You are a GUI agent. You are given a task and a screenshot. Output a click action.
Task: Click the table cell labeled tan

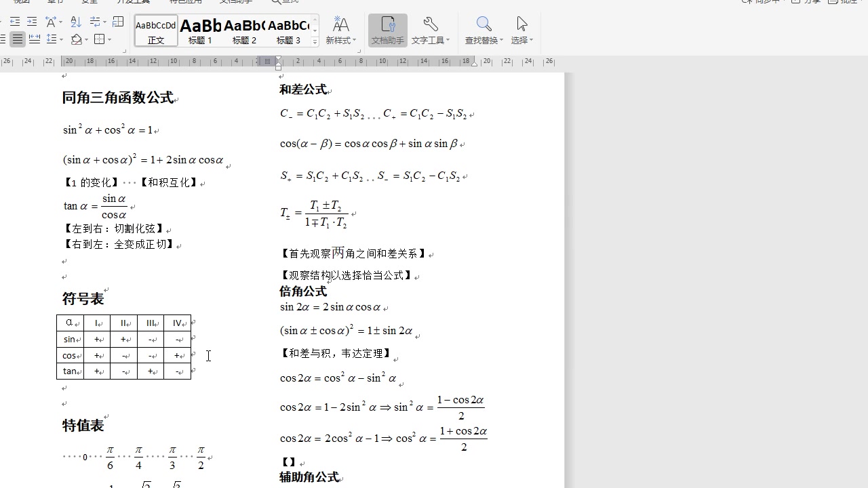pos(70,371)
